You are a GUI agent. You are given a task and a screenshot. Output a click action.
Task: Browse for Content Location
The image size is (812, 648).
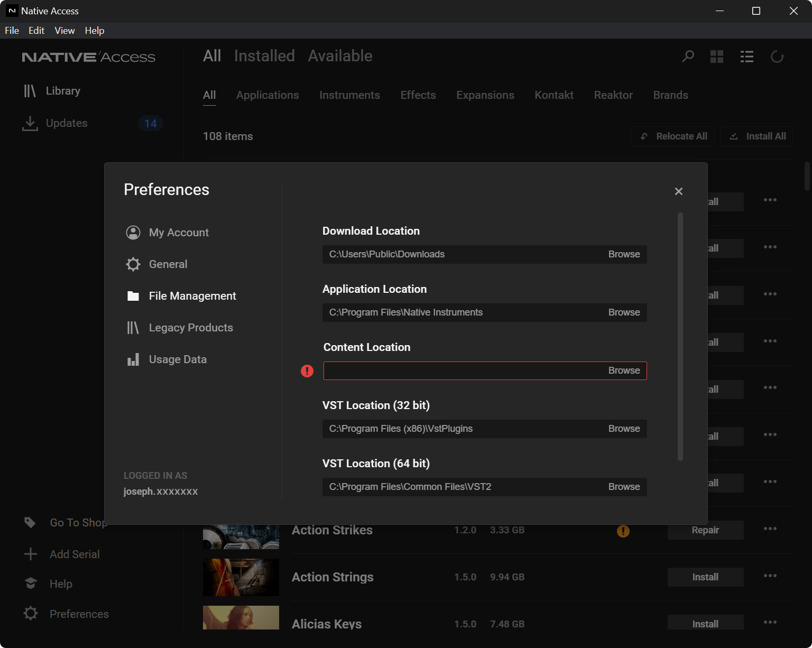(x=624, y=371)
